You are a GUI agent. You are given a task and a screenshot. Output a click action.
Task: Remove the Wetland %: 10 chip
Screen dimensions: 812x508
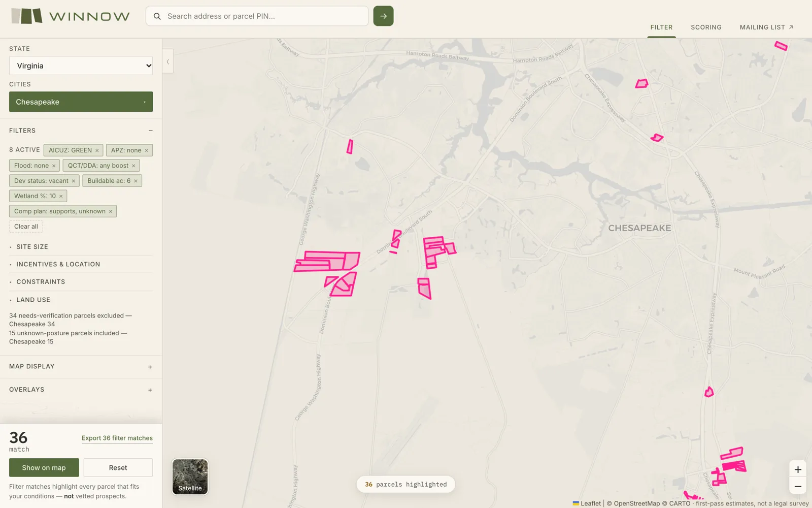point(61,196)
